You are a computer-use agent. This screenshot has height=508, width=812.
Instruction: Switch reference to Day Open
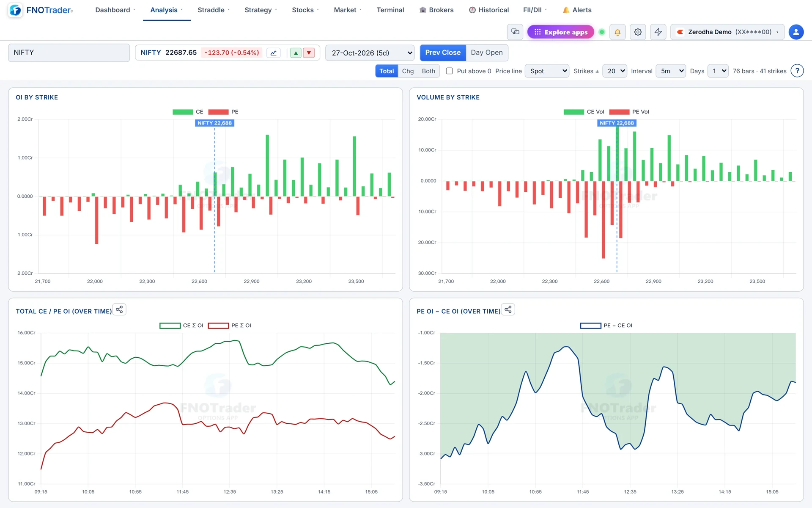[487, 52]
